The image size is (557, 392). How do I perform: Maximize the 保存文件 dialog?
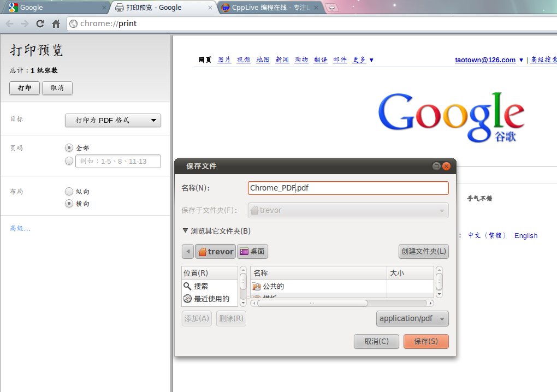(436, 166)
